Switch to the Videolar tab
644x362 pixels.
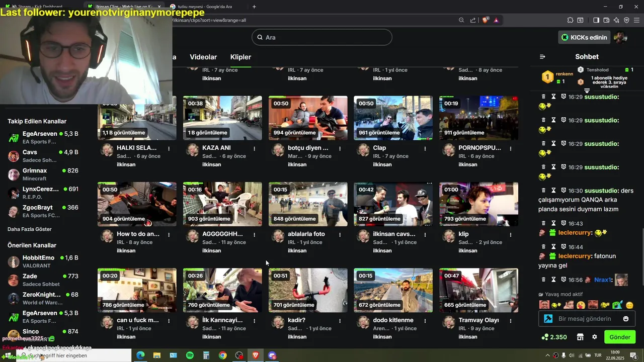pyautogui.click(x=203, y=57)
